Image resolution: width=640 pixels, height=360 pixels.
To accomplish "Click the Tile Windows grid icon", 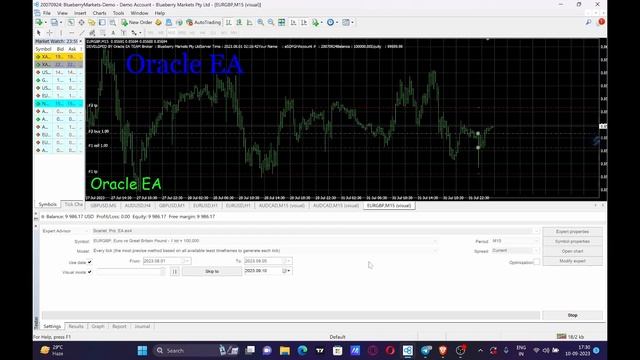I will pyautogui.click(x=282, y=22).
